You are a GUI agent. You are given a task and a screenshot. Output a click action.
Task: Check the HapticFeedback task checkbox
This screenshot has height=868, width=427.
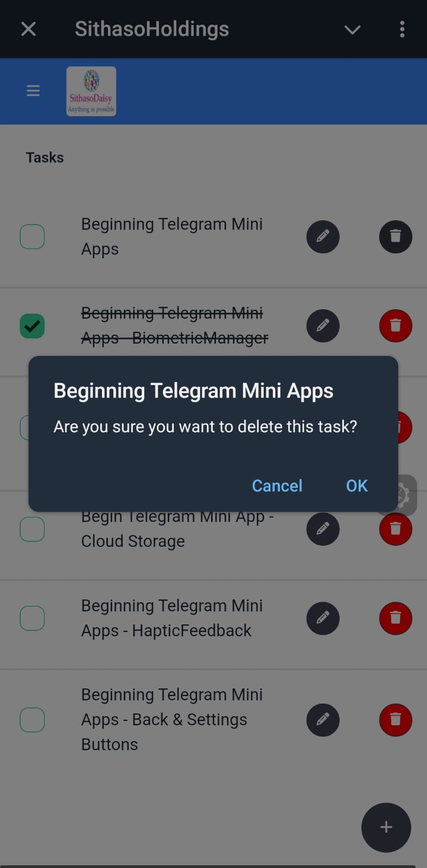click(32, 618)
